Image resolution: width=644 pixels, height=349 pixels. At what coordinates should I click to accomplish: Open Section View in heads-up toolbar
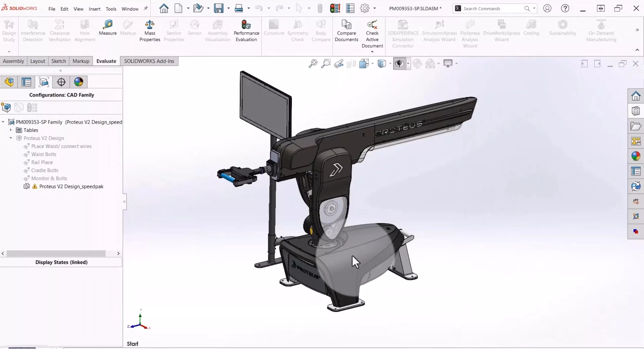[351, 64]
